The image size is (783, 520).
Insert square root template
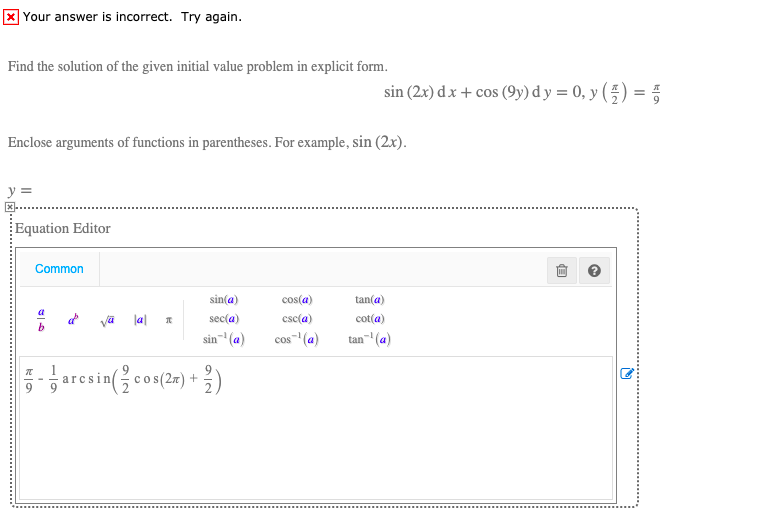107,320
